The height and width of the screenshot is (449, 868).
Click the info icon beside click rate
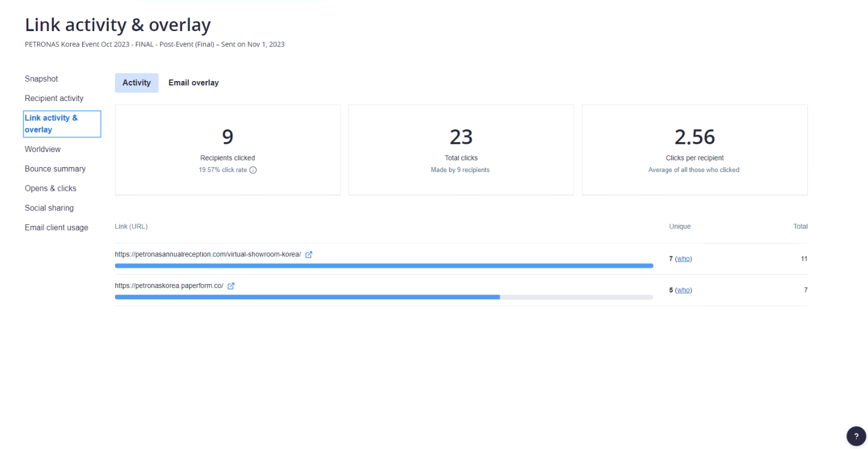[253, 170]
